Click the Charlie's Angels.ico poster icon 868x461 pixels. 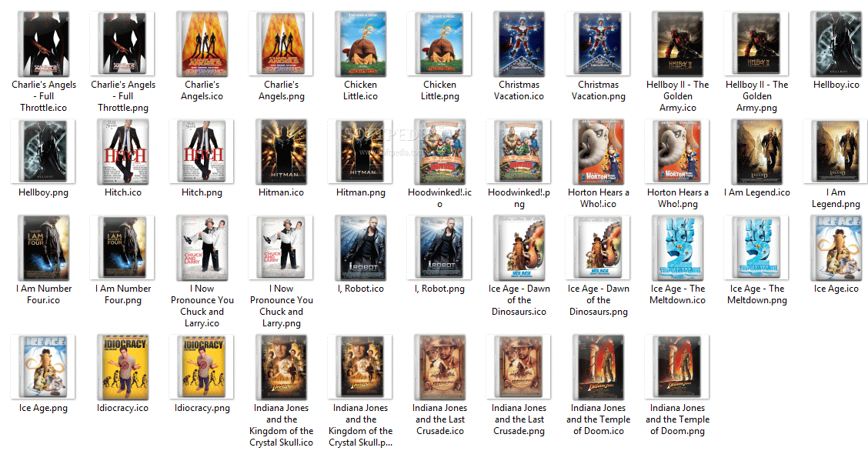point(202,44)
